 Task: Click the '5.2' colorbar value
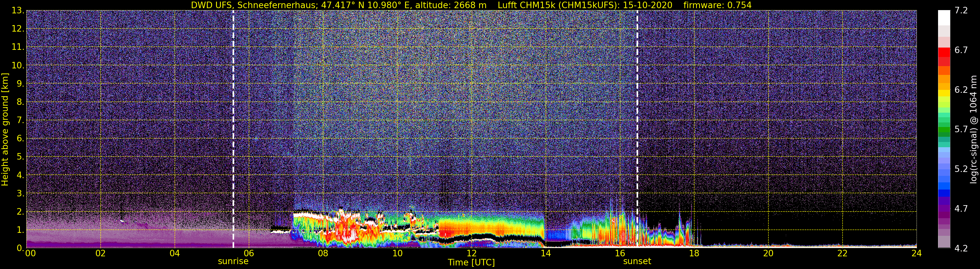pyautogui.click(x=961, y=169)
